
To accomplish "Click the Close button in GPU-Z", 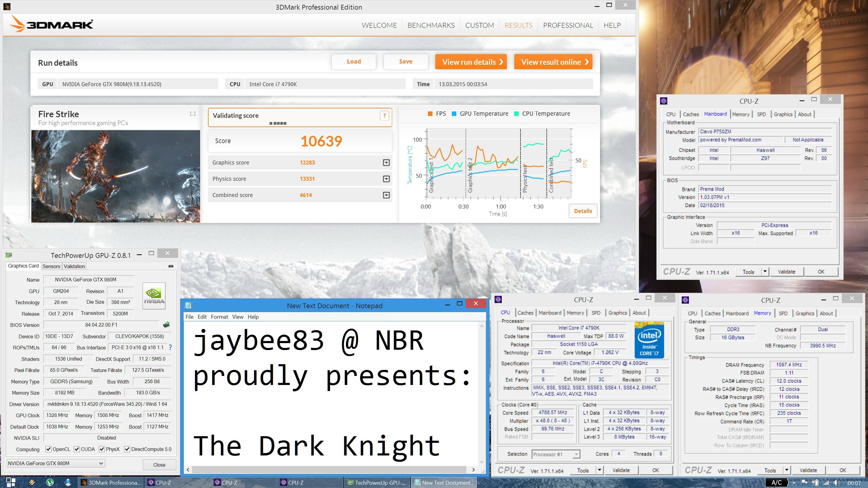I will click(x=159, y=465).
